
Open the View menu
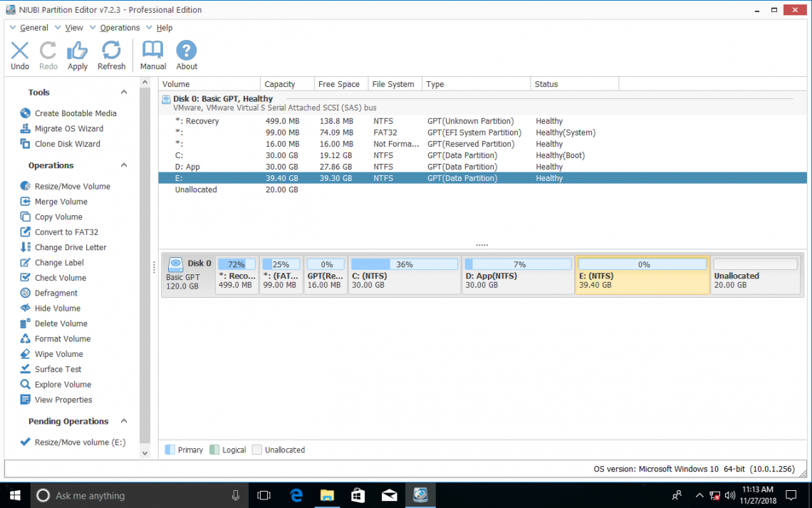[x=73, y=27]
